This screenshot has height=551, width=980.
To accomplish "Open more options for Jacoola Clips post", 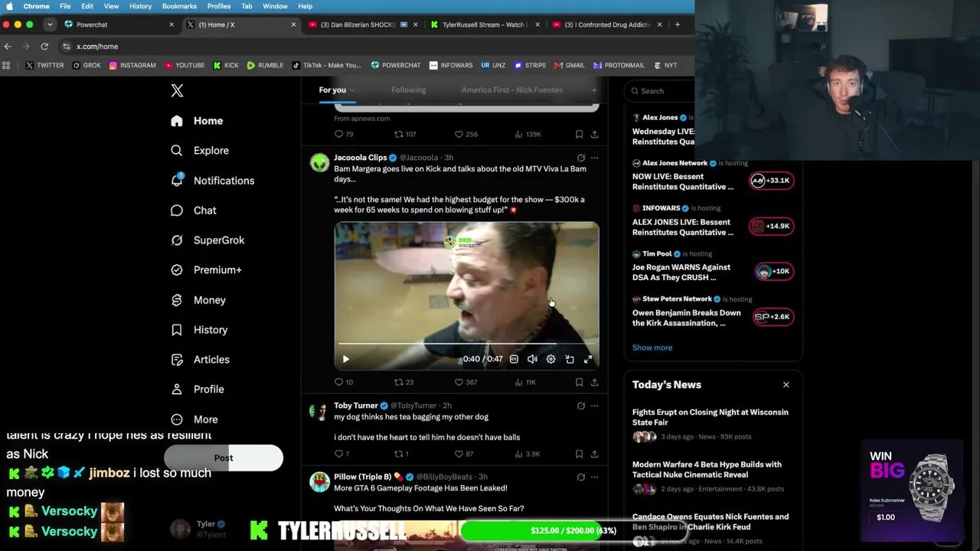I will tap(594, 158).
